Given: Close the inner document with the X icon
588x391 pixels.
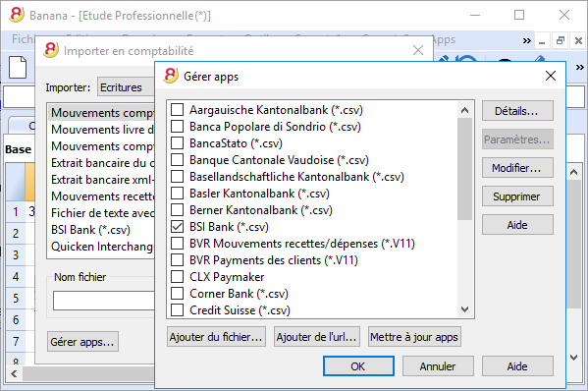Looking at the screenshot, I should (578, 40).
